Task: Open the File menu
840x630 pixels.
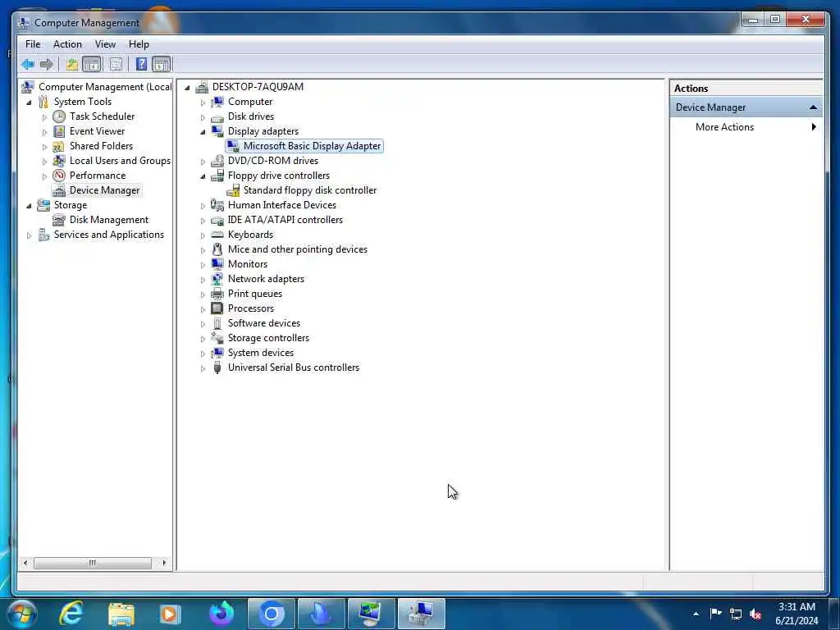Action: (x=33, y=44)
